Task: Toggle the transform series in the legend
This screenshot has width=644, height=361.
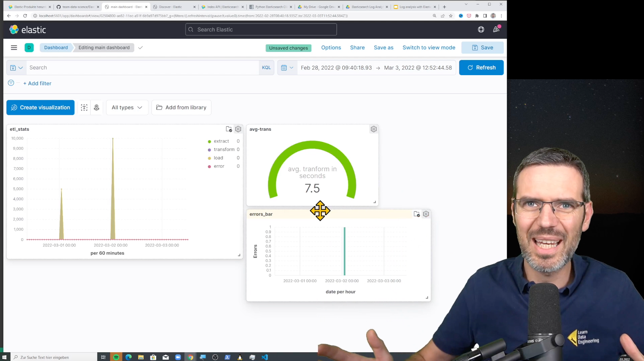Action: tap(224, 149)
